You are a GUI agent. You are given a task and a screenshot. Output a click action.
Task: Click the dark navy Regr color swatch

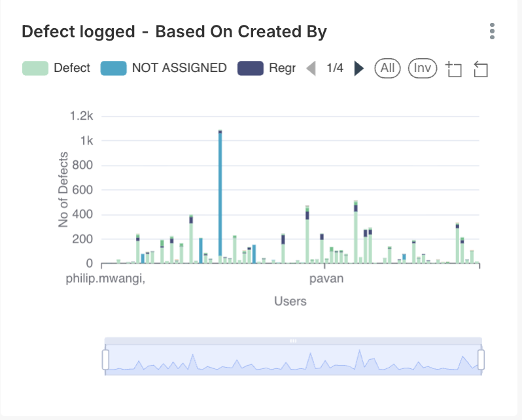(251, 68)
